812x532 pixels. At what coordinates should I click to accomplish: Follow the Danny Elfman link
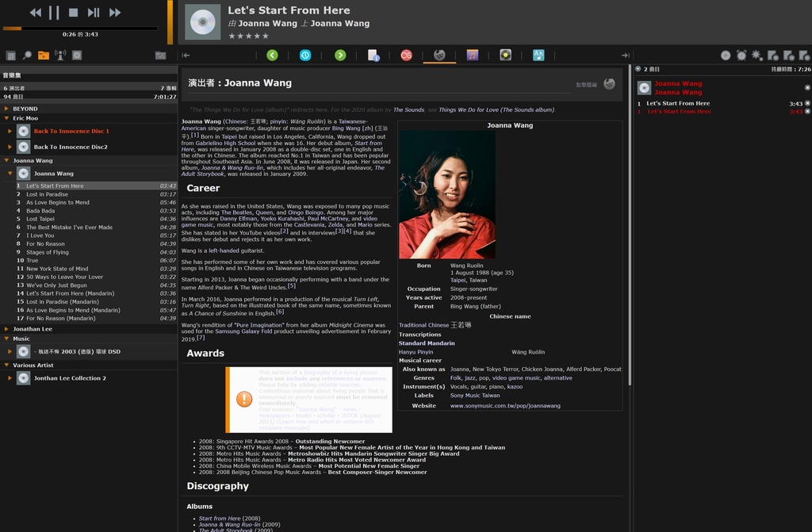pos(238,219)
